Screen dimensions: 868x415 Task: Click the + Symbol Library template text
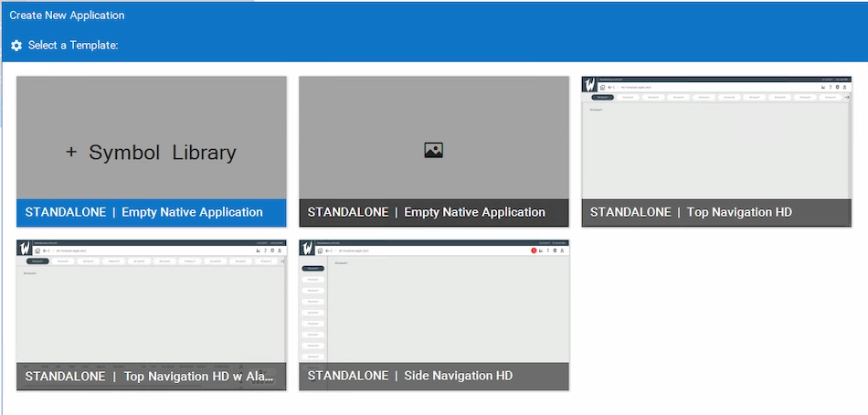tap(152, 153)
